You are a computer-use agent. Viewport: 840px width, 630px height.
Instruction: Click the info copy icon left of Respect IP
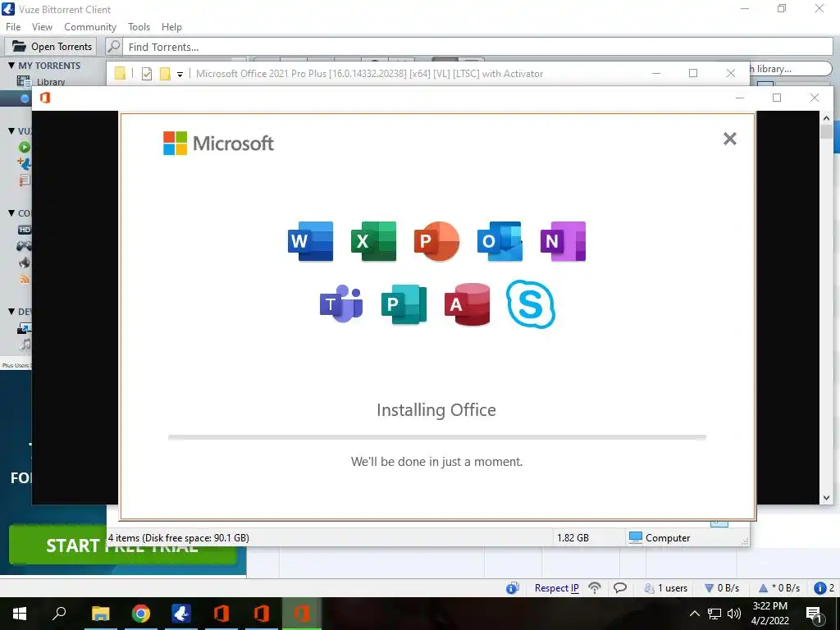click(x=512, y=588)
